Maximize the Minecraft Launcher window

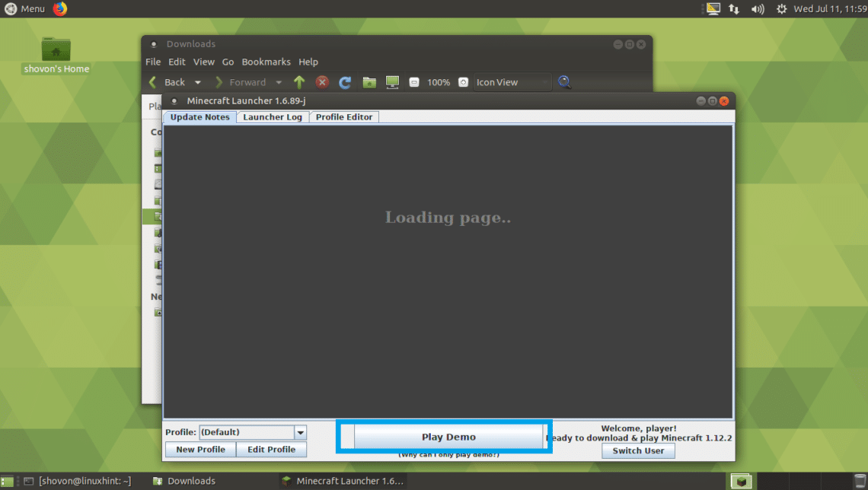tap(713, 100)
